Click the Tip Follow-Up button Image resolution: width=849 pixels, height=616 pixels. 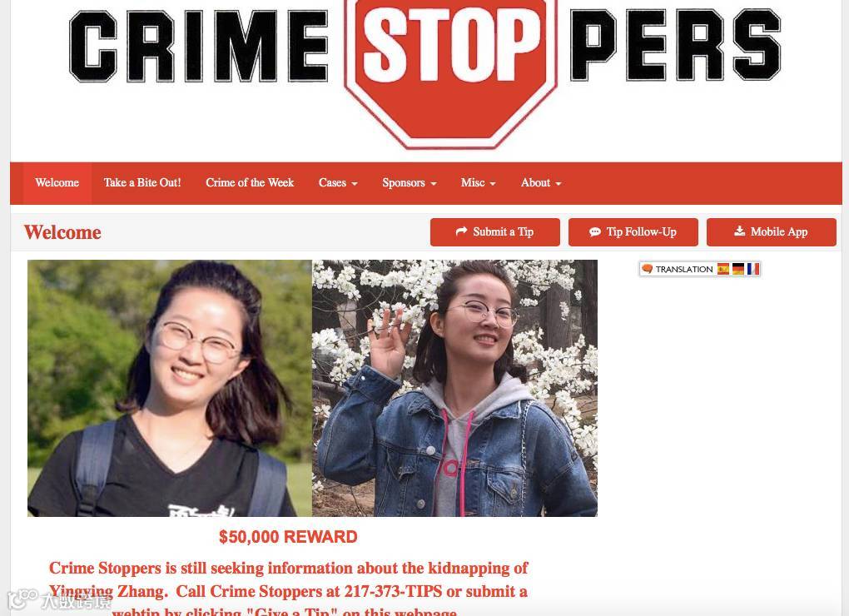[x=633, y=232]
